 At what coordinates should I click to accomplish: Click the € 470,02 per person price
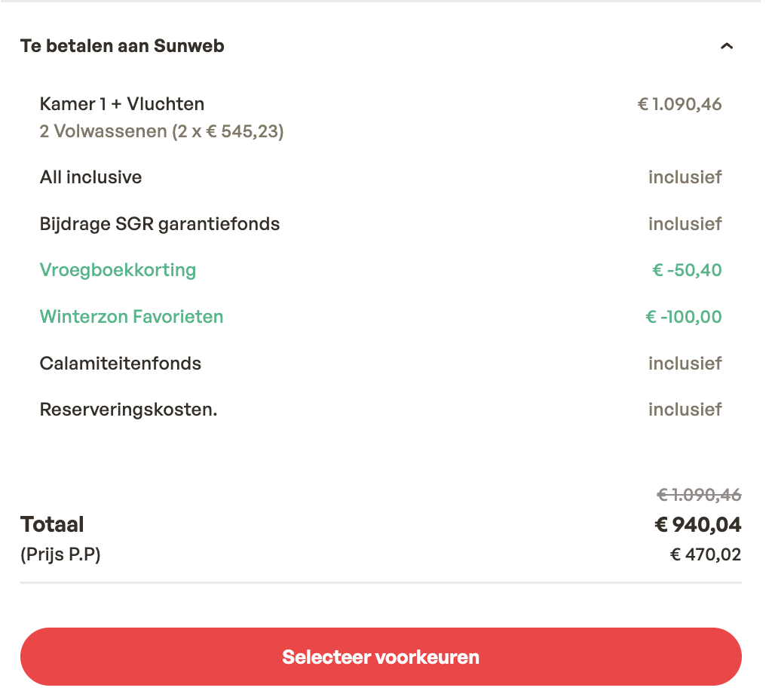[706, 555]
